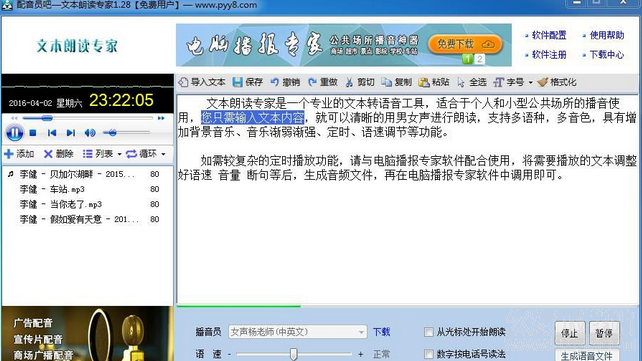Switch banner to page 1 indicator
This screenshot has height=361, width=642.
467,59
